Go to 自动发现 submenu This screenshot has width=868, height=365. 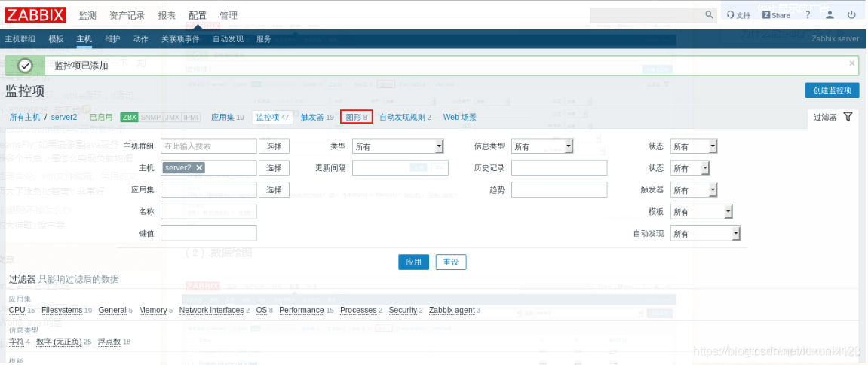point(228,38)
